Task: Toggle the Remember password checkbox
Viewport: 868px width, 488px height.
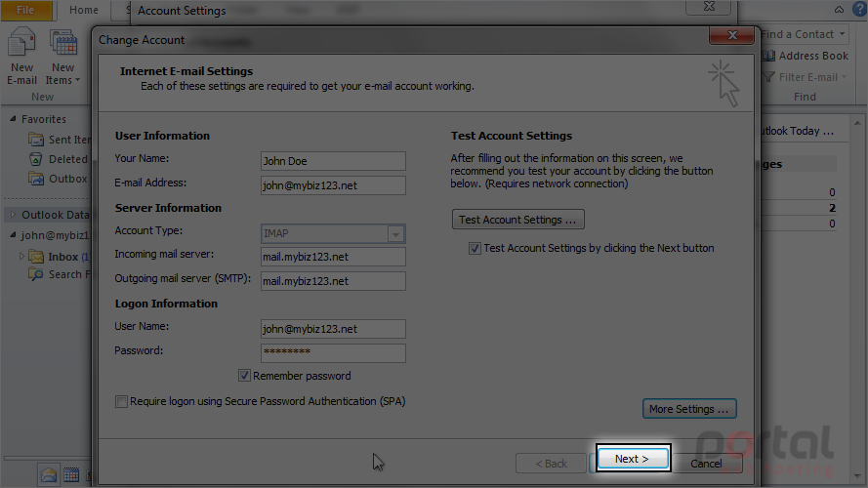Action: click(244, 376)
